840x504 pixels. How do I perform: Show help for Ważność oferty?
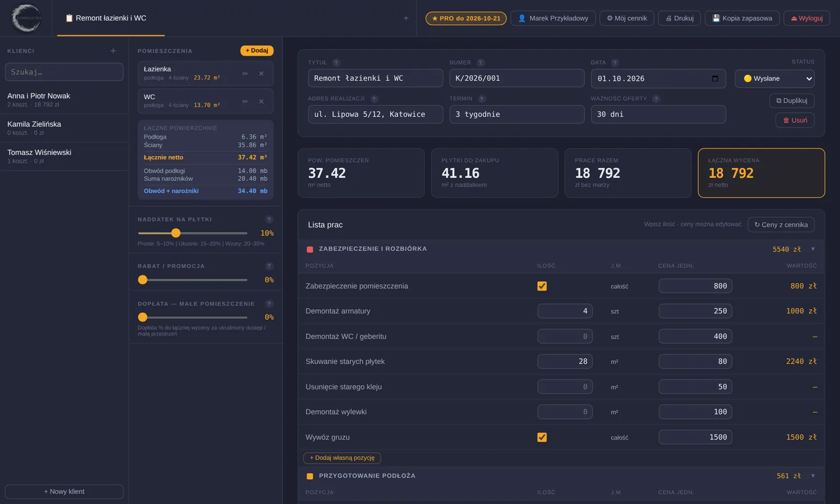[656, 99]
